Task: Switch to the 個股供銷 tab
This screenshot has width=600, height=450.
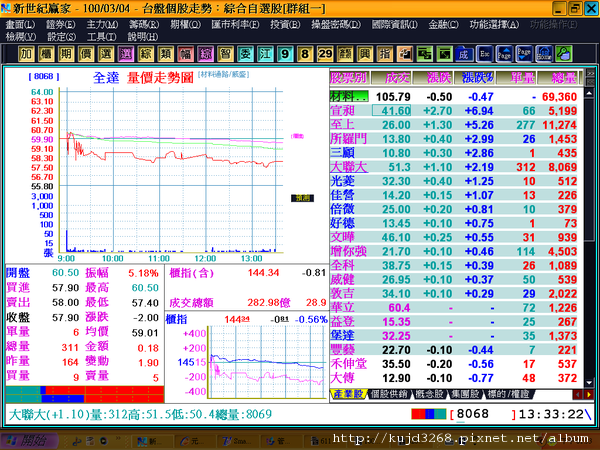Action: [x=389, y=394]
